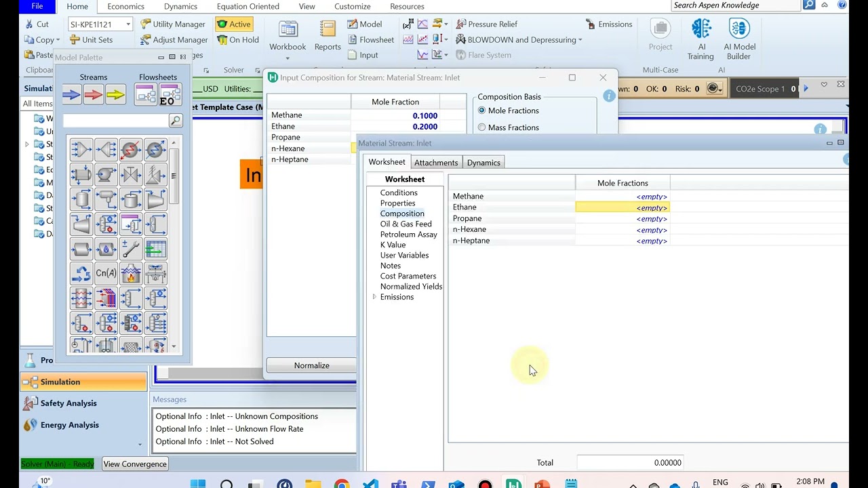The height and width of the screenshot is (488, 868).
Task: Open the Reports tool
Action: [328, 35]
